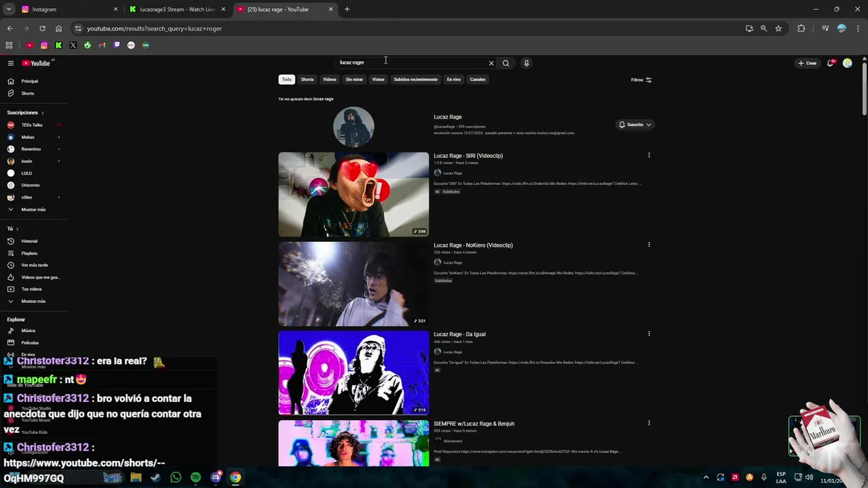Click the YouTube logo
This screenshot has height=488, width=868.
36,63
